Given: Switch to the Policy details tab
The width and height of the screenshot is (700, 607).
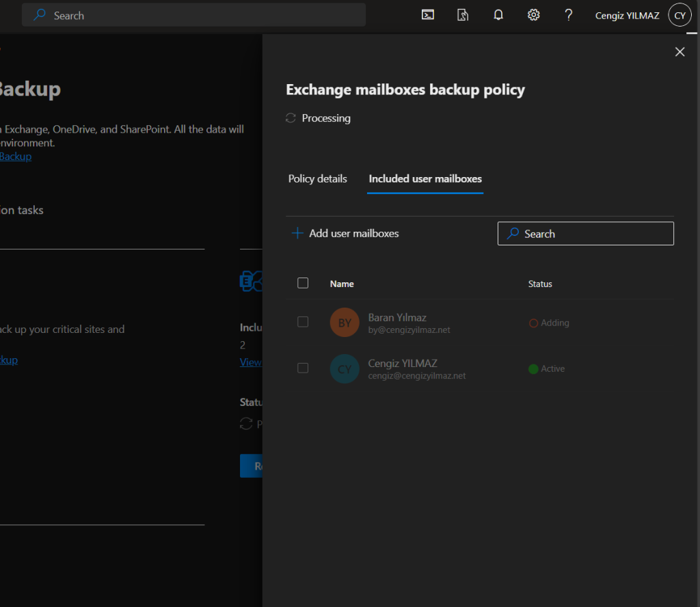Looking at the screenshot, I should [317, 178].
